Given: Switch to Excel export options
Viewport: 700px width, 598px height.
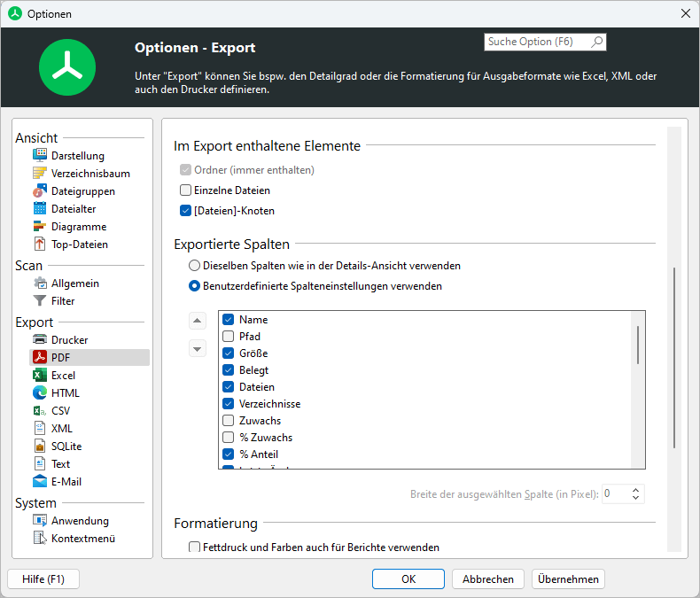Looking at the screenshot, I should tap(63, 376).
